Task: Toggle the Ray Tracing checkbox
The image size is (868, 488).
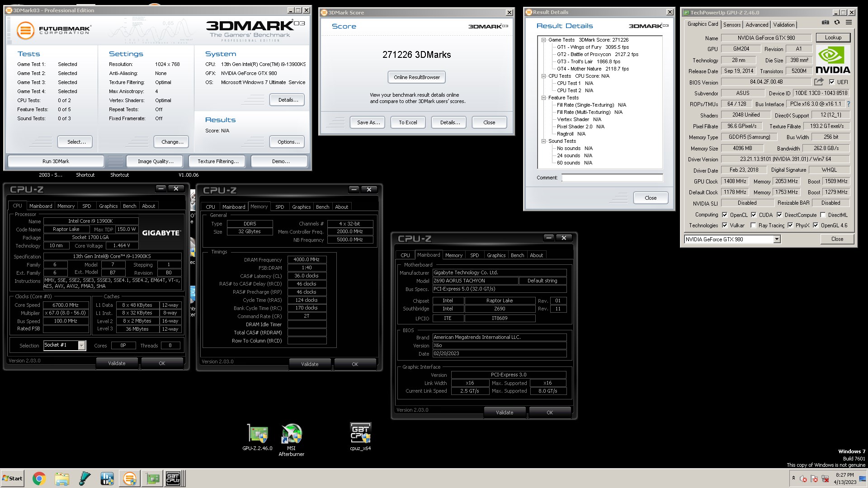Action: [x=753, y=225]
